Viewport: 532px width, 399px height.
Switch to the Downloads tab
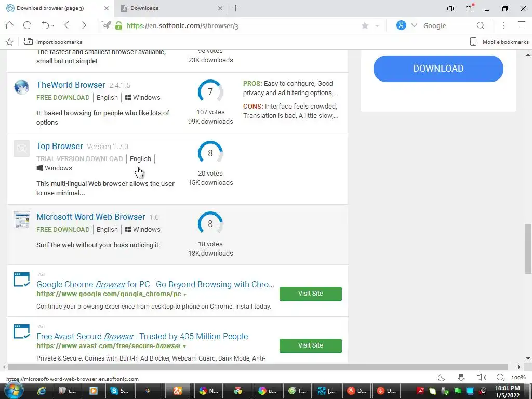(x=170, y=8)
